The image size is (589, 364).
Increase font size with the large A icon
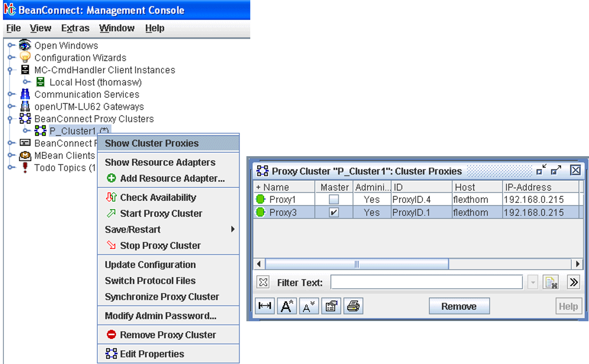(x=287, y=306)
